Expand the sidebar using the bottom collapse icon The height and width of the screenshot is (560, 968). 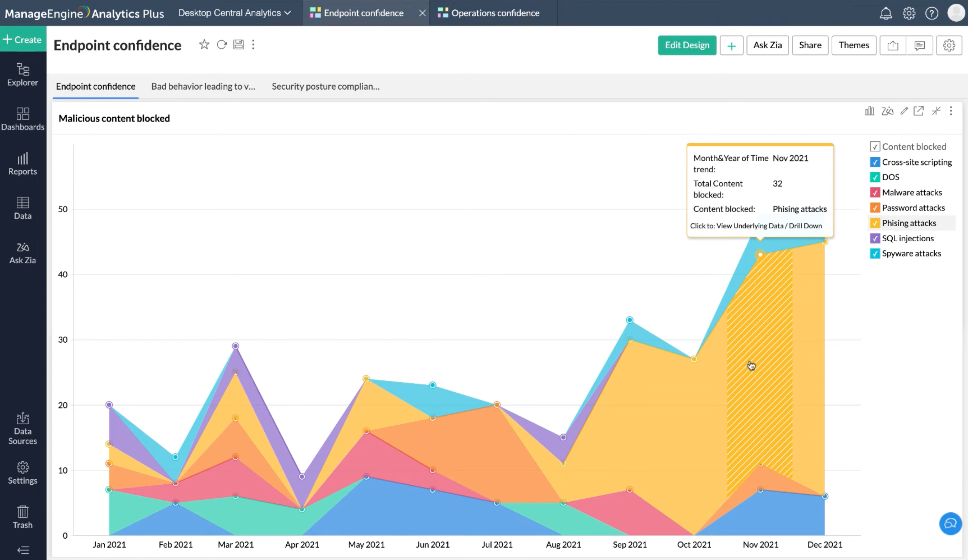(23, 550)
